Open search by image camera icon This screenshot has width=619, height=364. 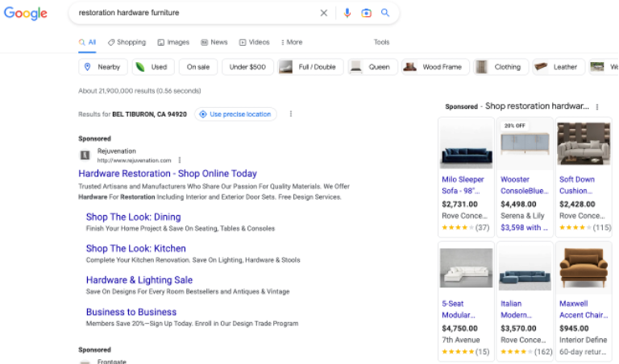click(367, 13)
